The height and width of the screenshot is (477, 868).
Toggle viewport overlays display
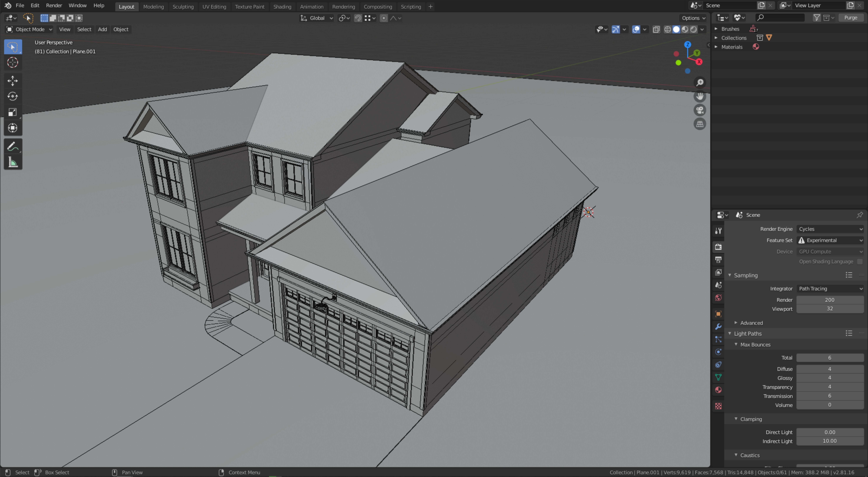[636, 30]
